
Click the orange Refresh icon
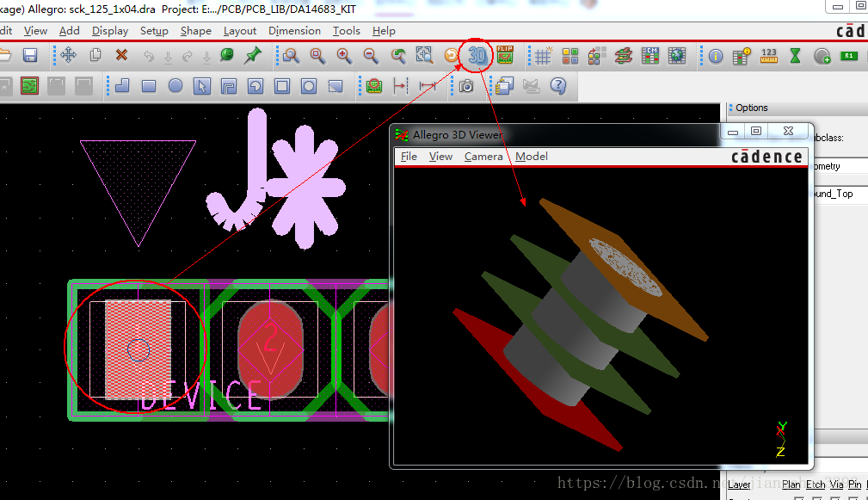pyautogui.click(x=452, y=55)
